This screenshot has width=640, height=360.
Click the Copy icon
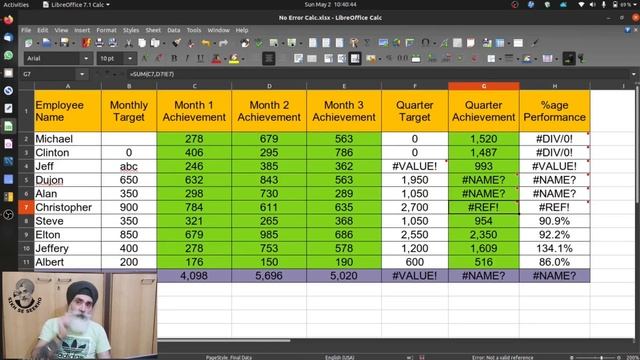point(142,43)
